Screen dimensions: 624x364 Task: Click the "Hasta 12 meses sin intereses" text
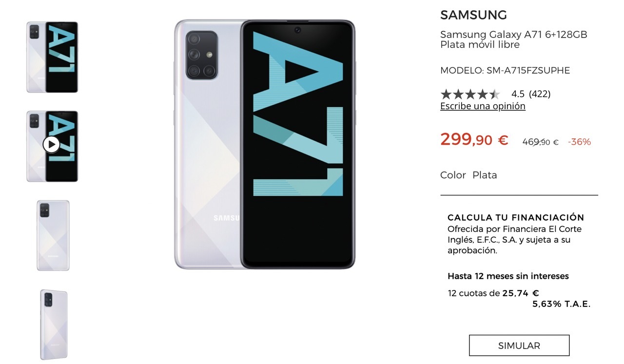(x=508, y=276)
